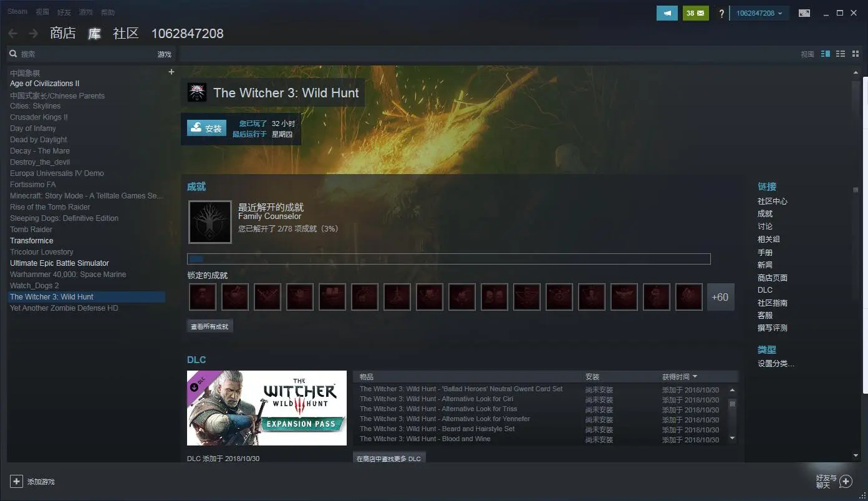This screenshot has width=868, height=501.
Task: Open the 视图 menu
Action: point(42,12)
